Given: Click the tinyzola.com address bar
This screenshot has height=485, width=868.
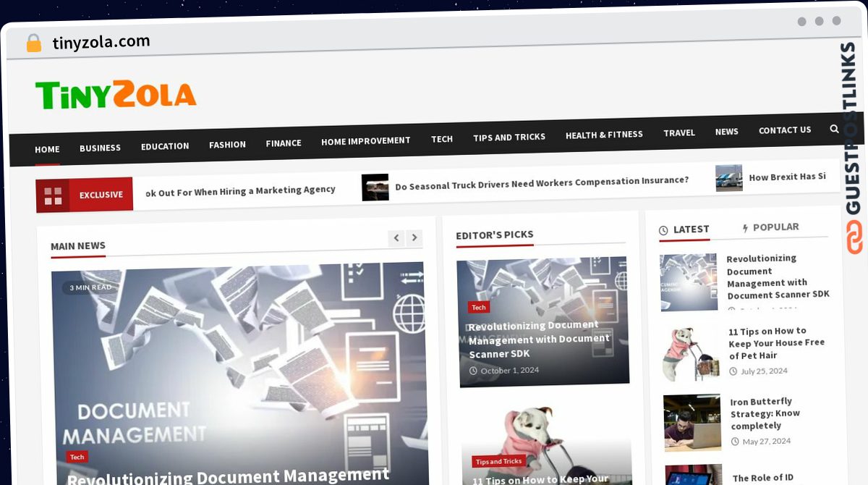Looking at the screenshot, I should point(101,42).
